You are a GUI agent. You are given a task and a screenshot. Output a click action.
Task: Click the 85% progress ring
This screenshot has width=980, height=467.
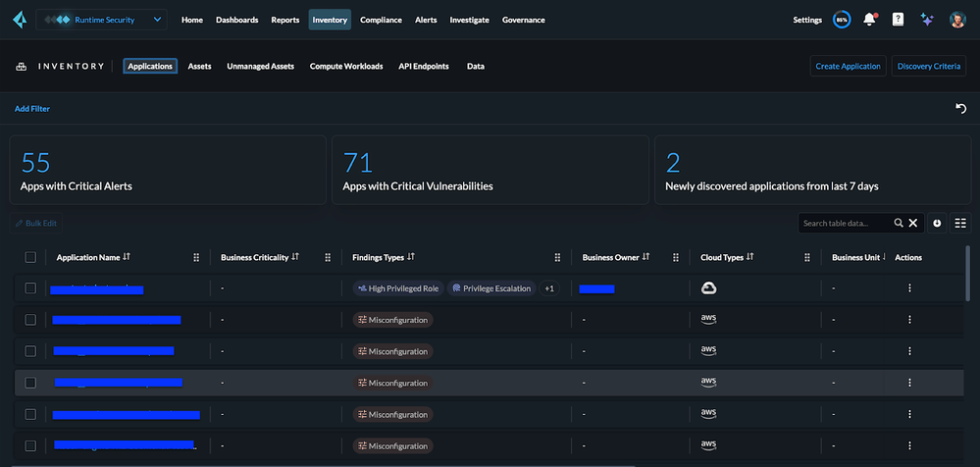842,20
